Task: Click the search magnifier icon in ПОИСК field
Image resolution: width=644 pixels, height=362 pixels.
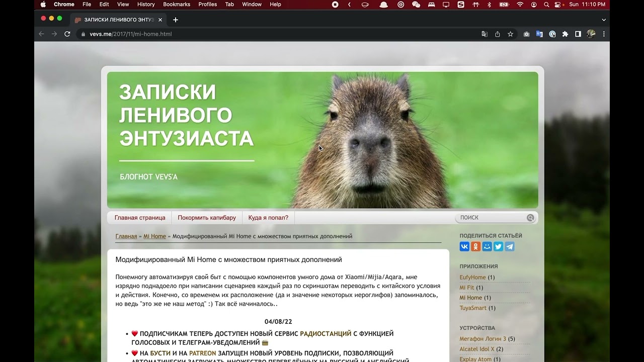Action: coord(530,218)
